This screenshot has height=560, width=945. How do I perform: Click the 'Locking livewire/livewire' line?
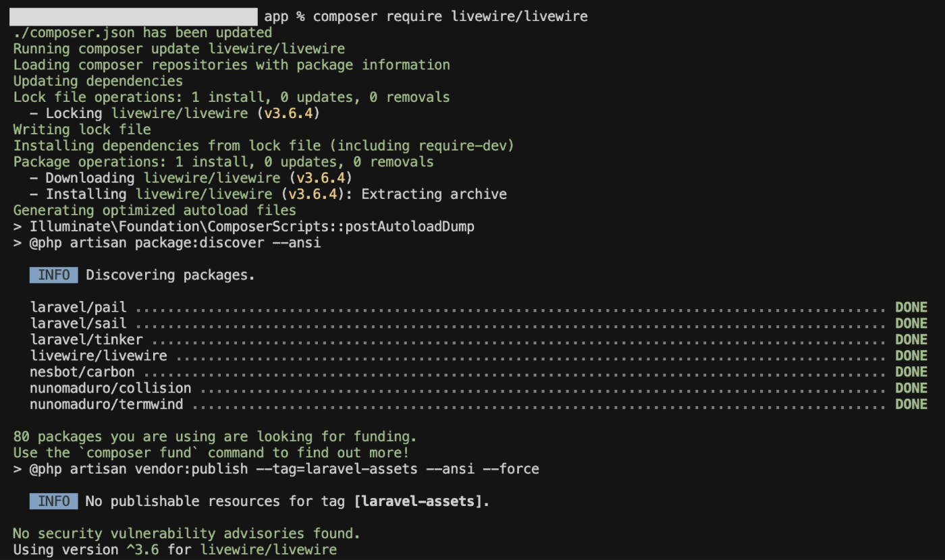(x=175, y=113)
